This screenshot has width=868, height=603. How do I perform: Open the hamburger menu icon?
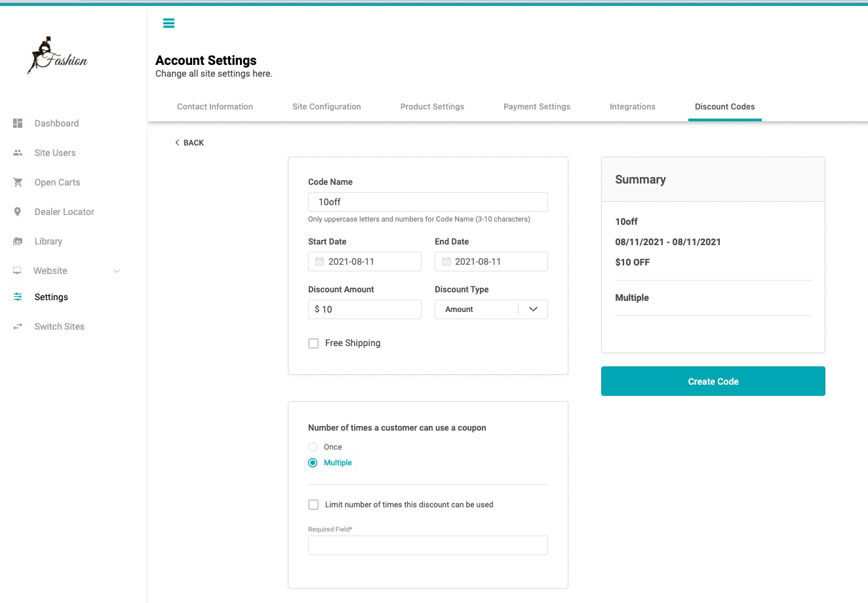pos(168,24)
